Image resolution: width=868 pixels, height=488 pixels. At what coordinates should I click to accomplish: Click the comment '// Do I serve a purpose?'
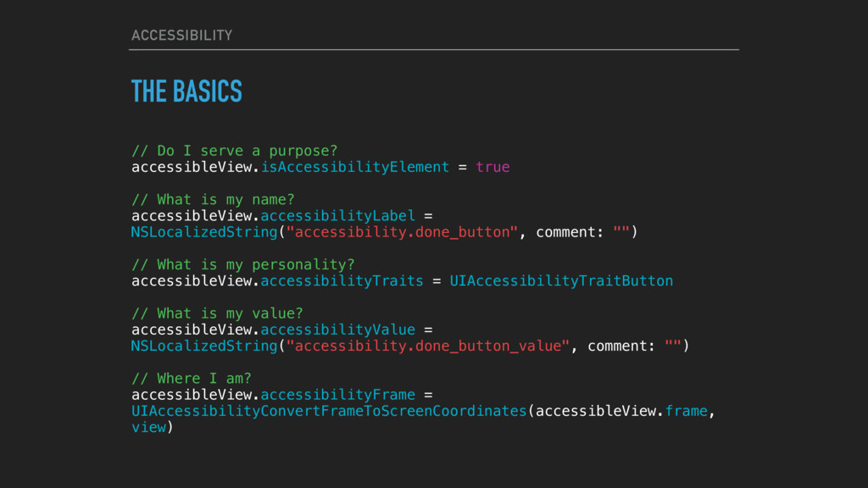[234, 151]
